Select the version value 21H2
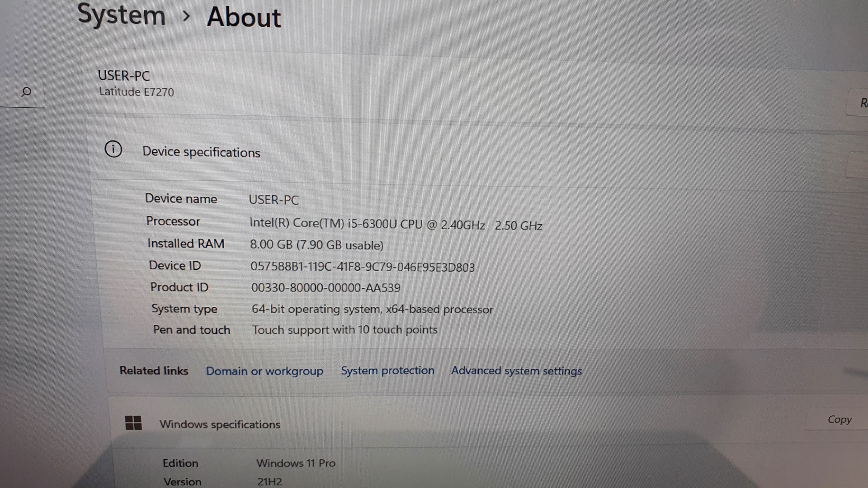Screen dimensions: 868x488 270,482
